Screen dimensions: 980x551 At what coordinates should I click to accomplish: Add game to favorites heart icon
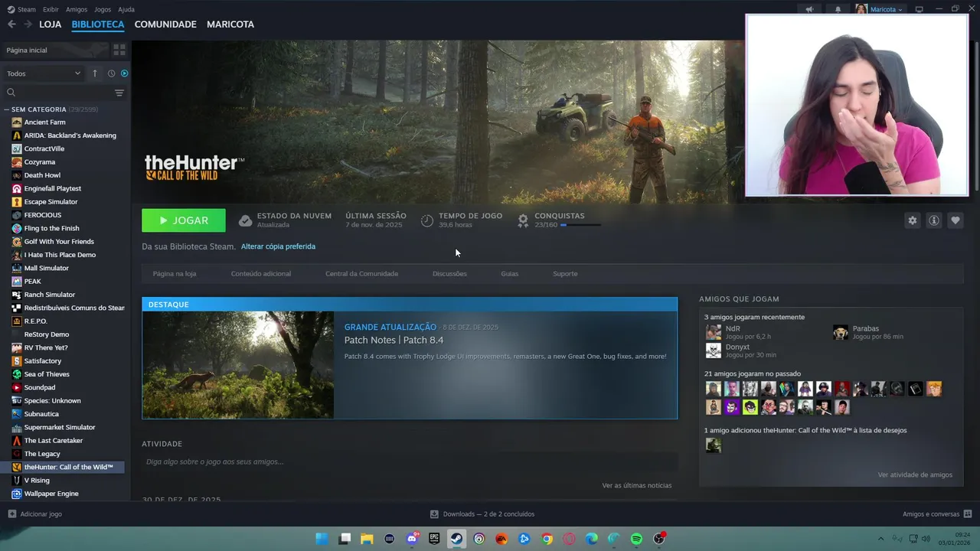(x=955, y=220)
